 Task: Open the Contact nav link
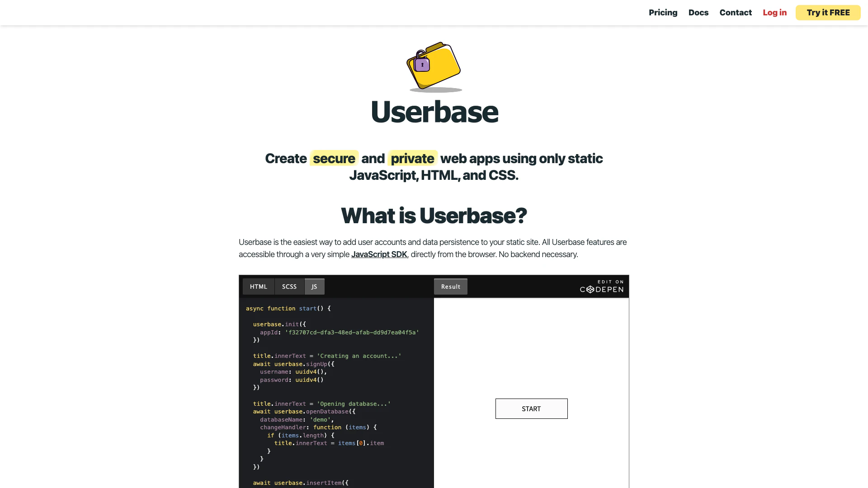pyautogui.click(x=736, y=13)
